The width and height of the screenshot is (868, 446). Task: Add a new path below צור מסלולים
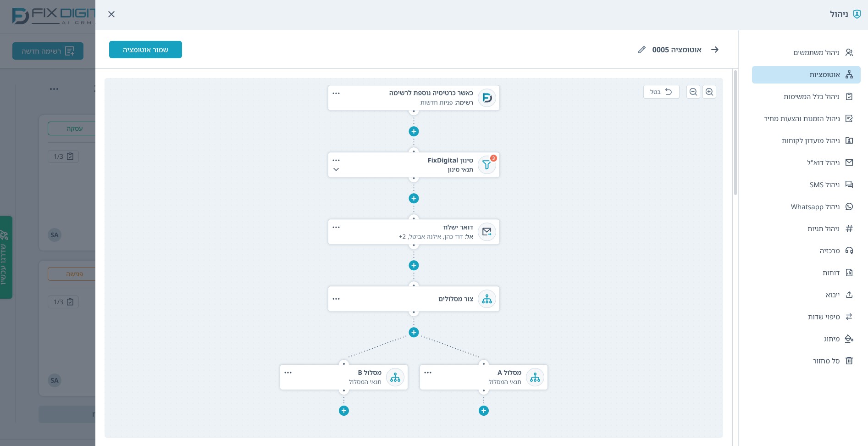click(414, 332)
